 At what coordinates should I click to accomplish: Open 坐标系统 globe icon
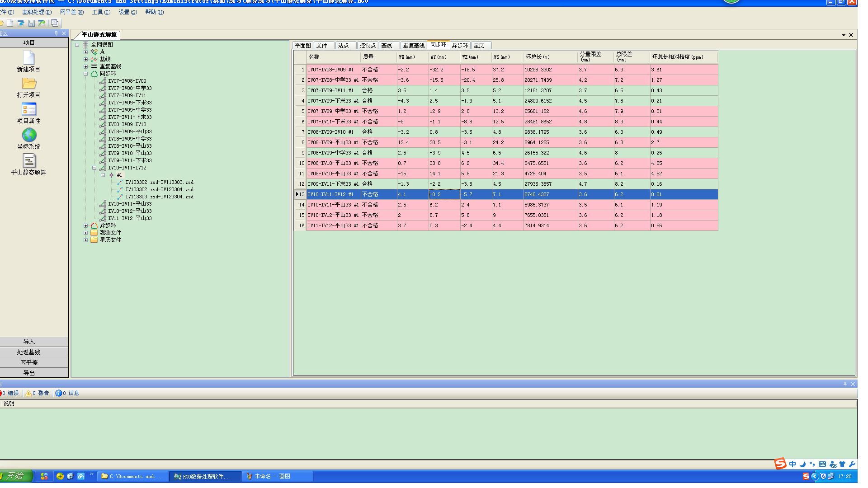tap(29, 135)
